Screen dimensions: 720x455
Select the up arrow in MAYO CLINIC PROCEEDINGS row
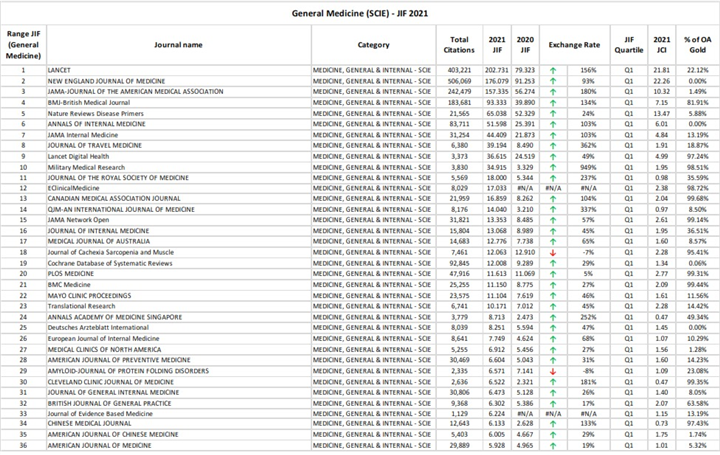[x=553, y=296]
